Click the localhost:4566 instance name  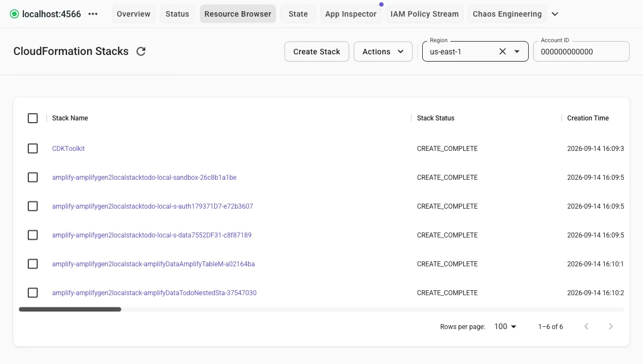tap(52, 14)
